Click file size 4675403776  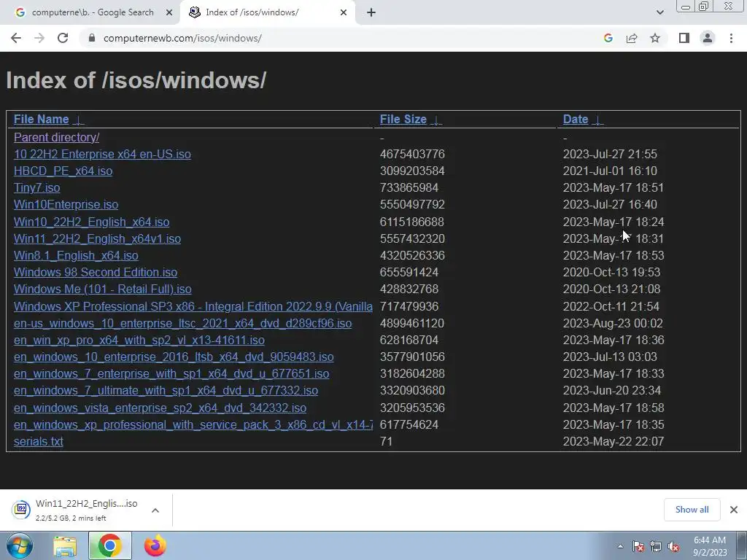pyautogui.click(x=412, y=155)
